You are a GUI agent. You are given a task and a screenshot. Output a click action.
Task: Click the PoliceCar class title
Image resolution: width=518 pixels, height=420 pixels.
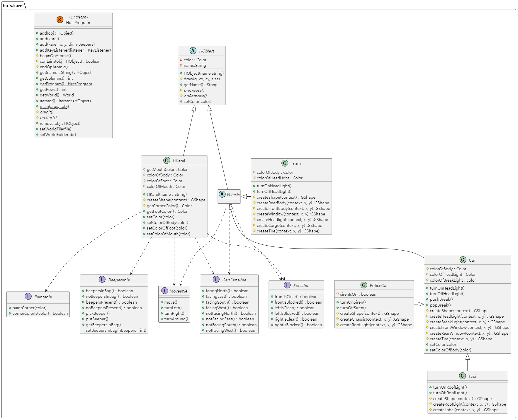379,285
